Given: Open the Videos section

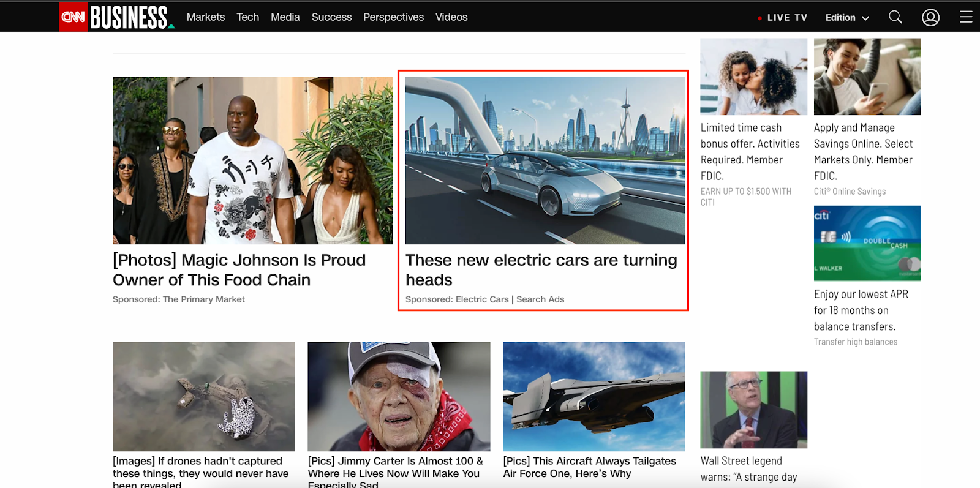Looking at the screenshot, I should 451,17.
